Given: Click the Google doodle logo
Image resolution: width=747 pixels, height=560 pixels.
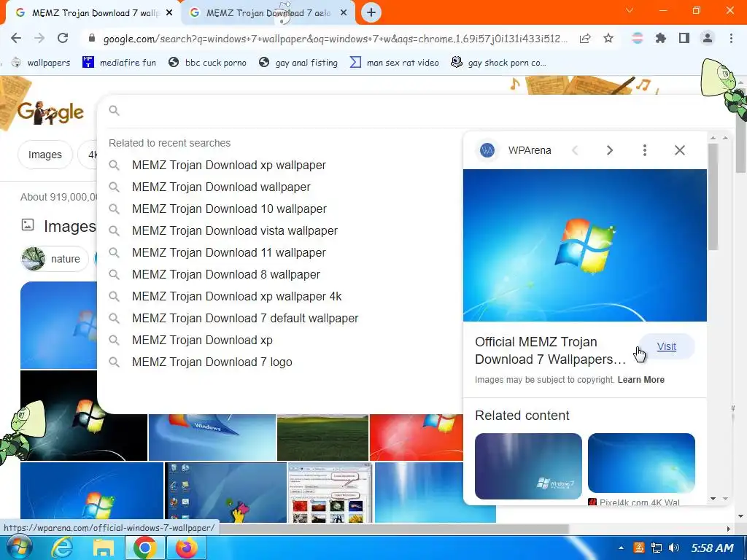Looking at the screenshot, I should pos(50,113).
